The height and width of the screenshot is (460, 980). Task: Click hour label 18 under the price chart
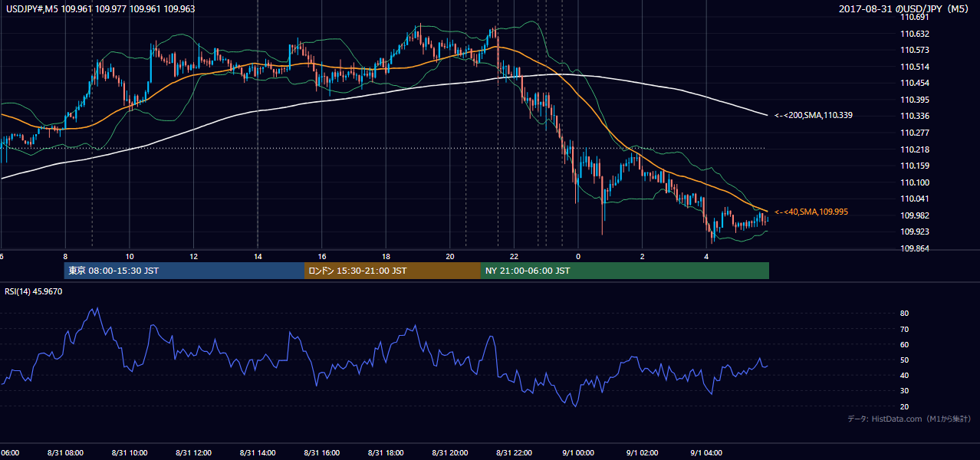click(386, 257)
